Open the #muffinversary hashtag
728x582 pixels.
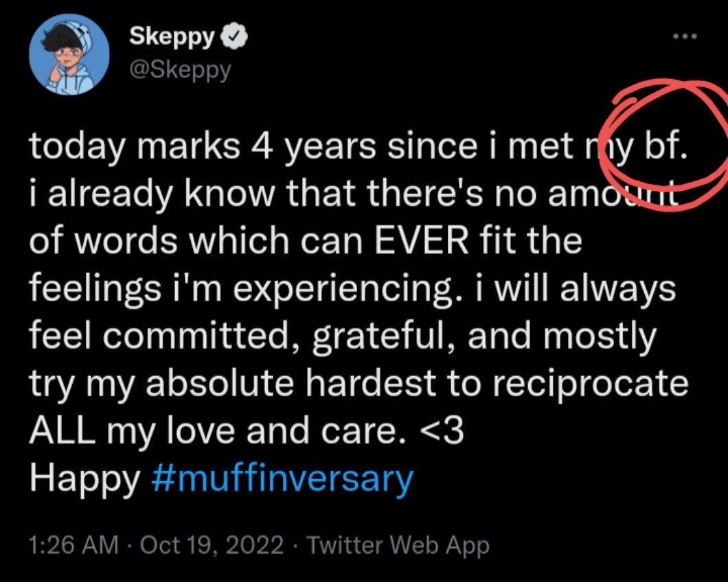pyautogui.click(x=281, y=478)
